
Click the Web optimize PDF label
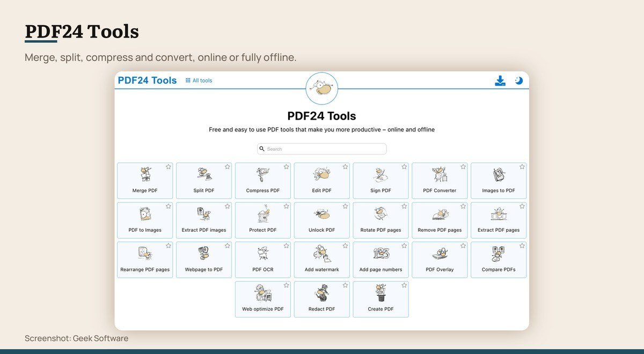263,309
